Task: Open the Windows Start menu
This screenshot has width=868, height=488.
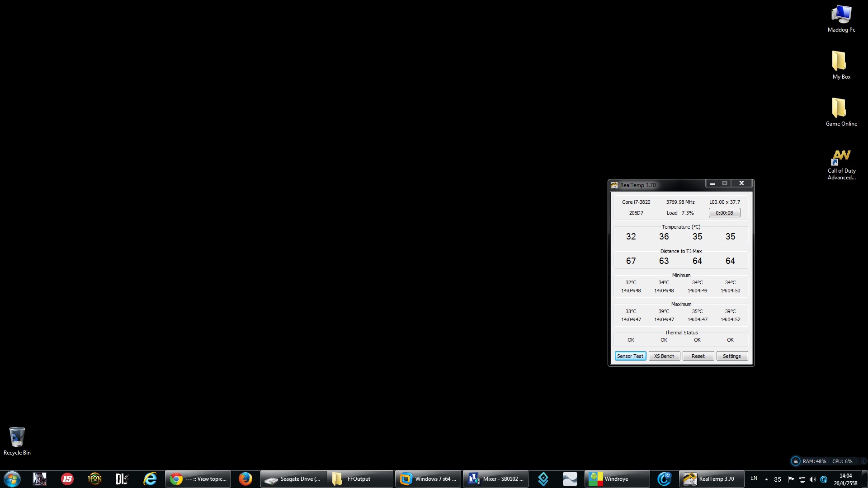Action: point(12,479)
